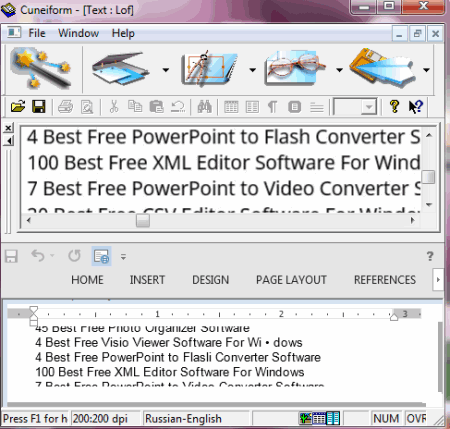The height and width of the screenshot is (429, 450).
Task: Toggle the table grid view button
Action: (231, 107)
